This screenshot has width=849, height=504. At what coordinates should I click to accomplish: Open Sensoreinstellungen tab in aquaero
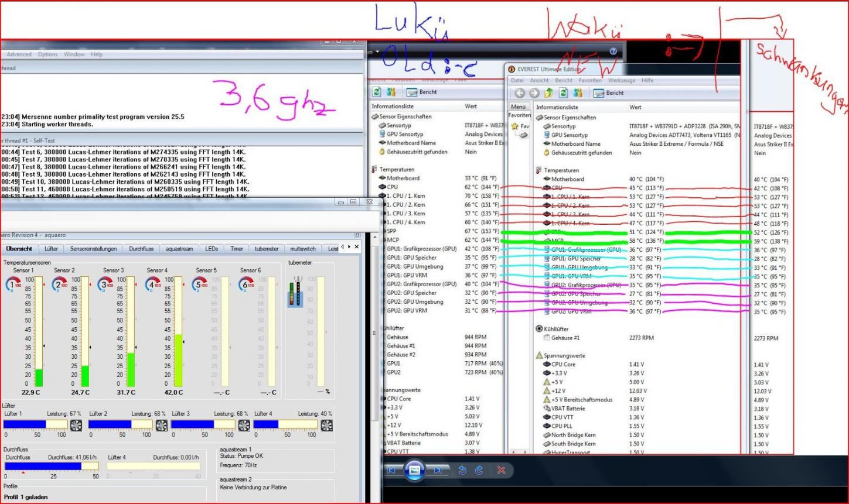click(x=93, y=249)
